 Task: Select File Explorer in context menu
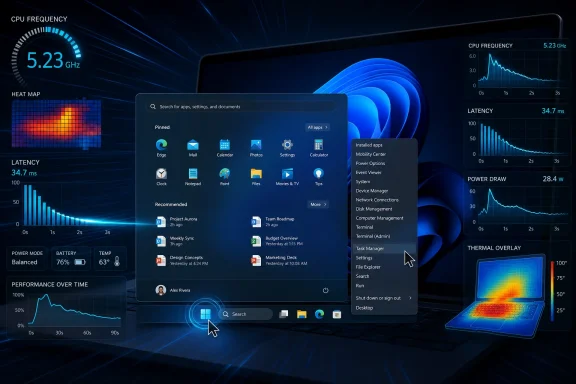[x=368, y=267]
